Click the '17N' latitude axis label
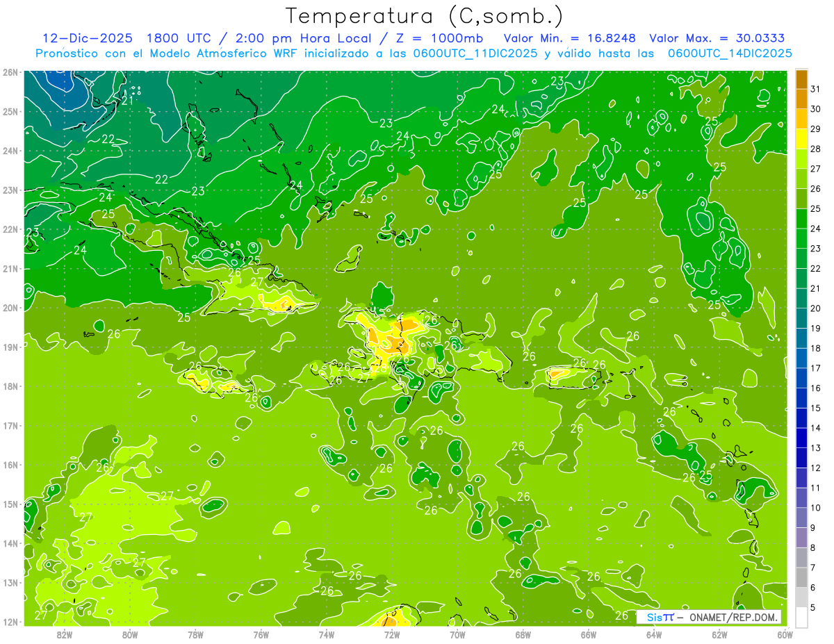This screenshot has height=644, width=834. (x=10, y=426)
